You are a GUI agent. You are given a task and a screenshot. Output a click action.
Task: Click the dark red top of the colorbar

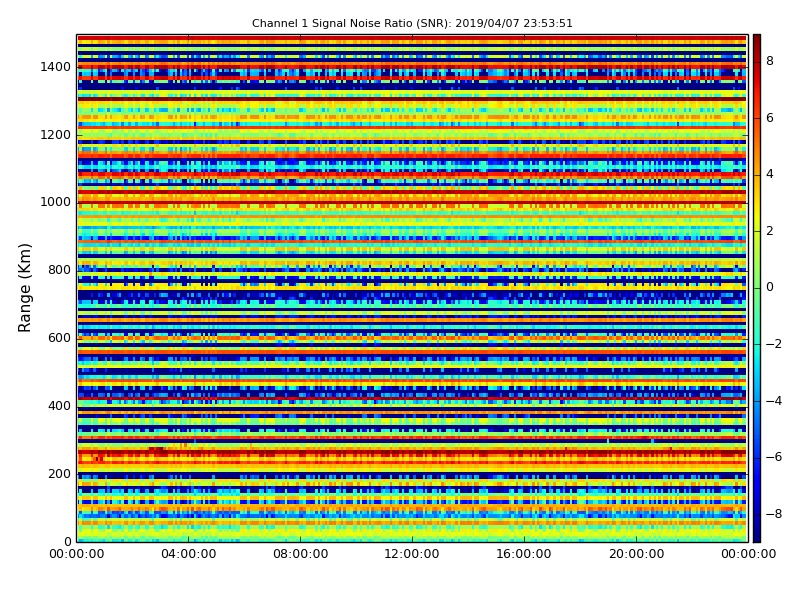(757, 40)
